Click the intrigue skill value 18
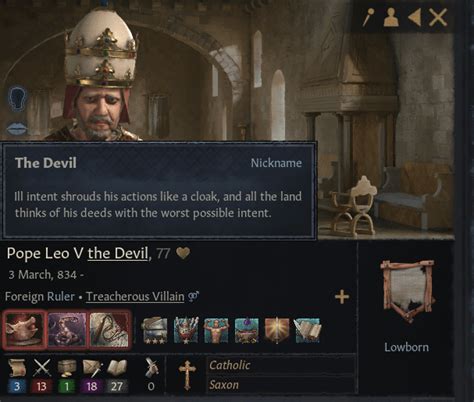The height and width of the screenshot is (402, 474). 91,386
